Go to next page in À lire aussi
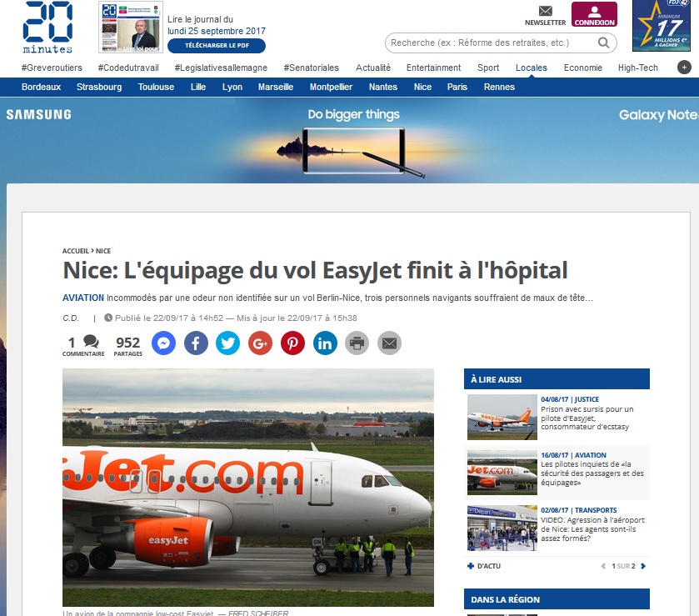This screenshot has height=616, width=699. [643, 566]
